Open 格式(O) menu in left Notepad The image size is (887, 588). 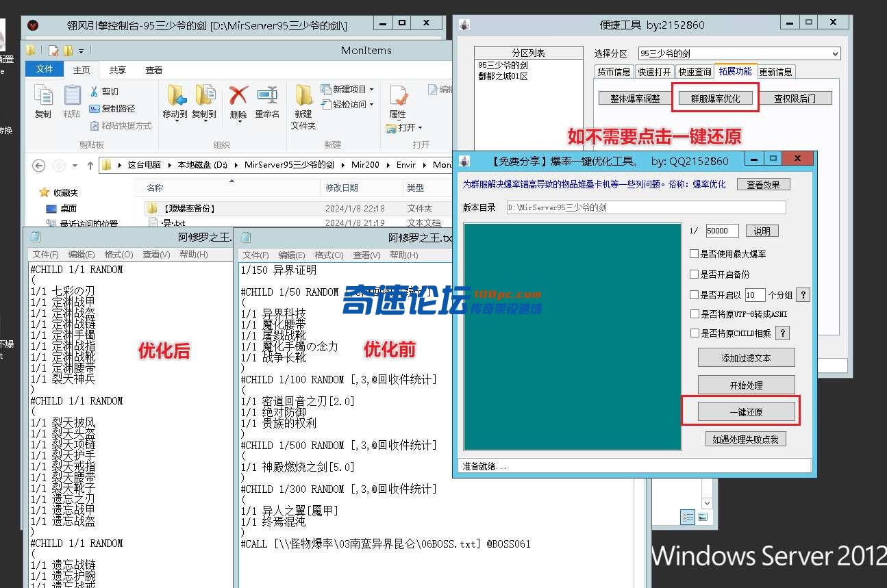[118, 255]
